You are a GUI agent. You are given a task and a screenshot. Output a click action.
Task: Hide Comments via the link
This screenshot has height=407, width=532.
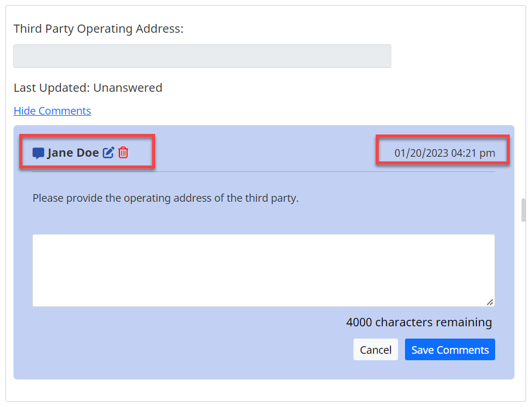pyautogui.click(x=52, y=111)
